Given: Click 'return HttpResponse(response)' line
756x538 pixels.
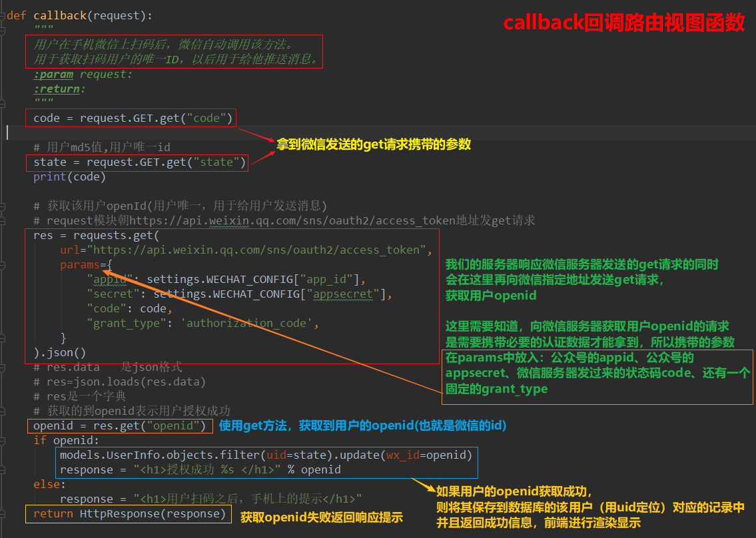Looking at the screenshot, I should [x=130, y=514].
